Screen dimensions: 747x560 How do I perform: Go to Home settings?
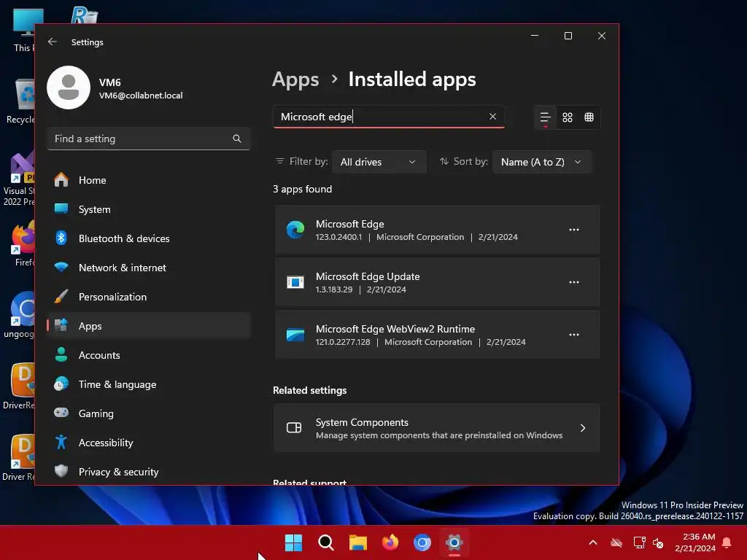pyautogui.click(x=149, y=180)
